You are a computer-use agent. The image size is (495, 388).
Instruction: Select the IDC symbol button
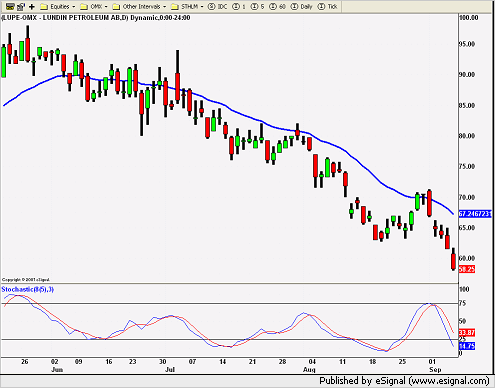pos(217,6)
